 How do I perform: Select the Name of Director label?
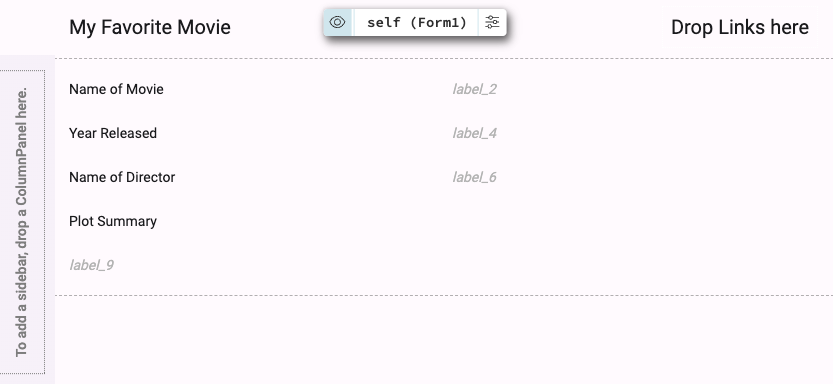122,177
